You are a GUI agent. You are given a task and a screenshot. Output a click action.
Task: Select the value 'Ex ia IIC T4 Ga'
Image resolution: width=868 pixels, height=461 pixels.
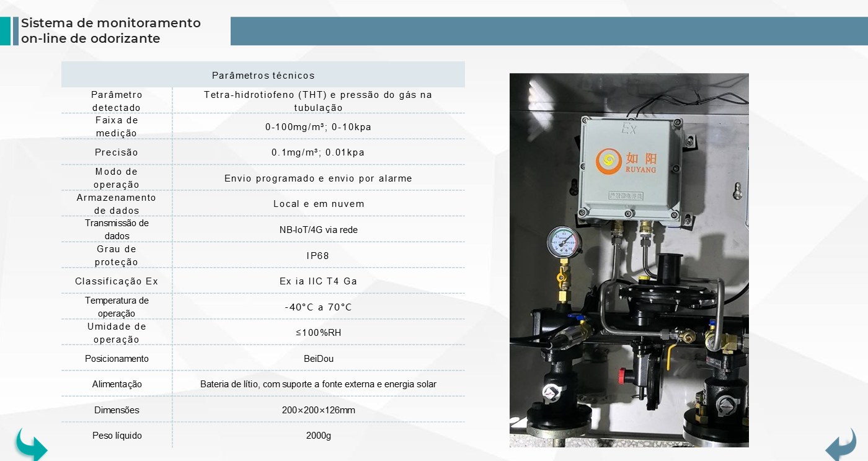(318, 281)
